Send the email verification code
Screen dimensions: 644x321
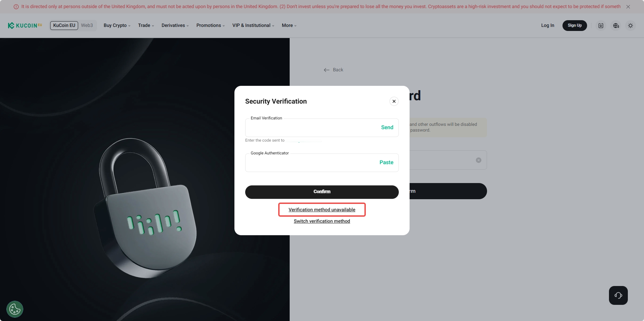[387, 128]
